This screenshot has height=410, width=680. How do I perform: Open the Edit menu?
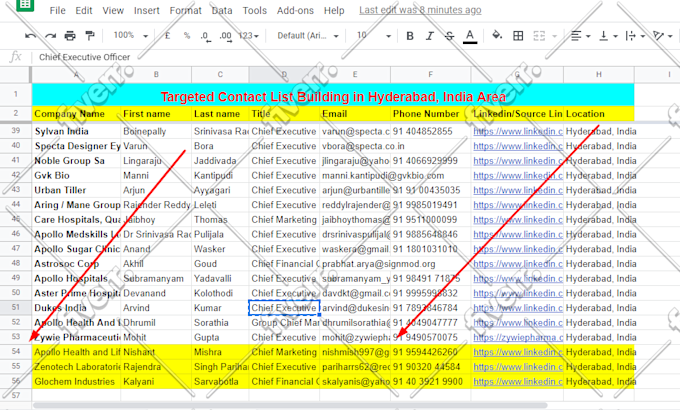[x=84, y=10]
